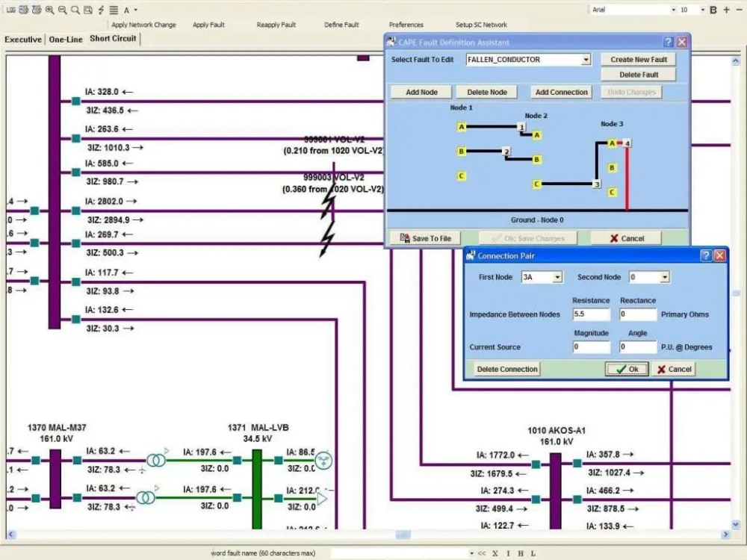Click Reapply Fault menu item
This screenshot has height=560, width=747.
tap(276, 25)
